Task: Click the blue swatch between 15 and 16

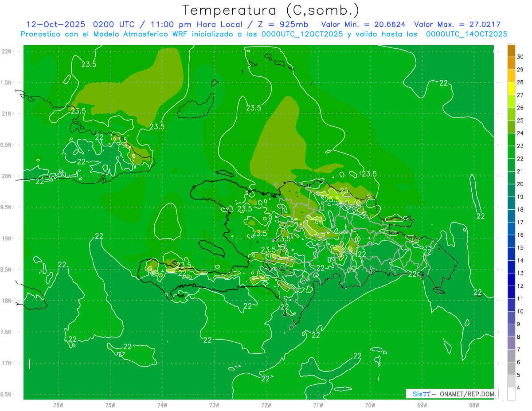Action: [511, 241]
